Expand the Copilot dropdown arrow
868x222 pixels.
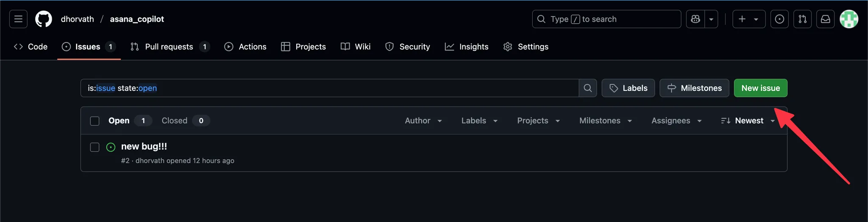711,19
